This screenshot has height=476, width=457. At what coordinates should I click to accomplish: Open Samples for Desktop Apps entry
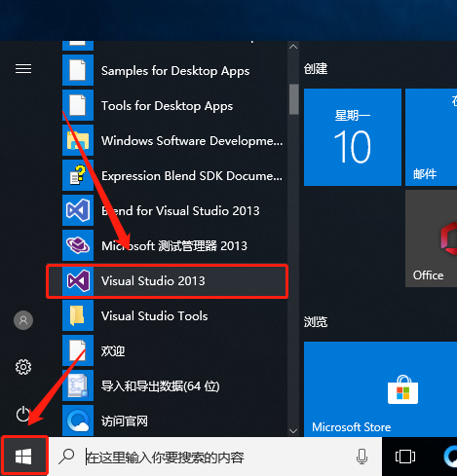coord(174,70)
